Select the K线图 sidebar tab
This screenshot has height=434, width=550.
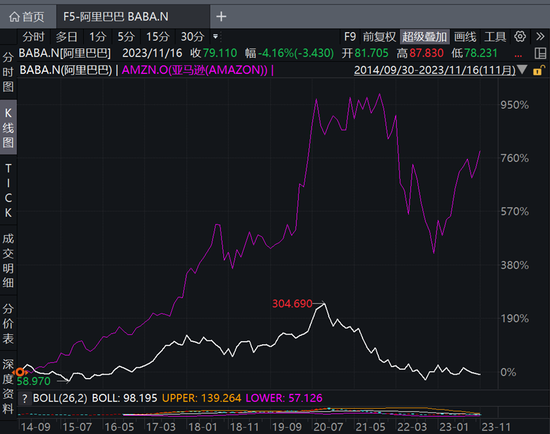[x=8, y=128]
